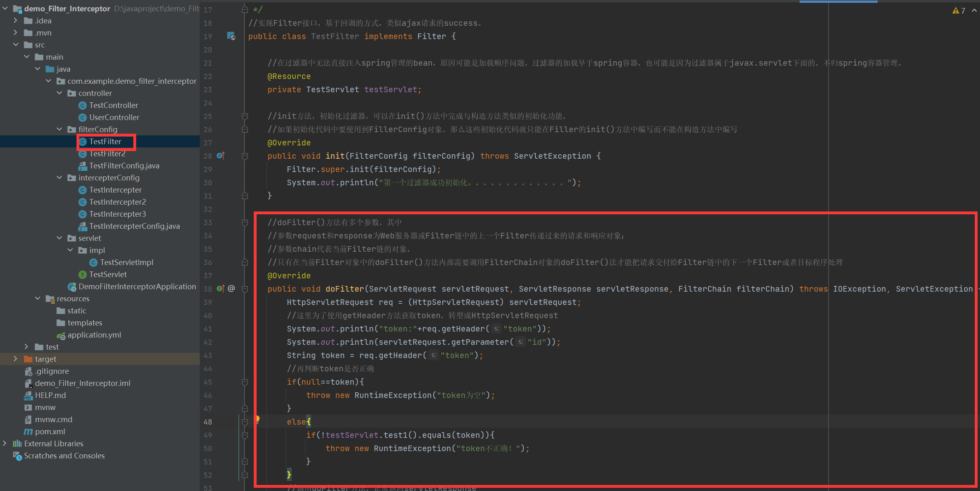
Task: Collapse the filterConfig package
Action: tap(59, 129)
